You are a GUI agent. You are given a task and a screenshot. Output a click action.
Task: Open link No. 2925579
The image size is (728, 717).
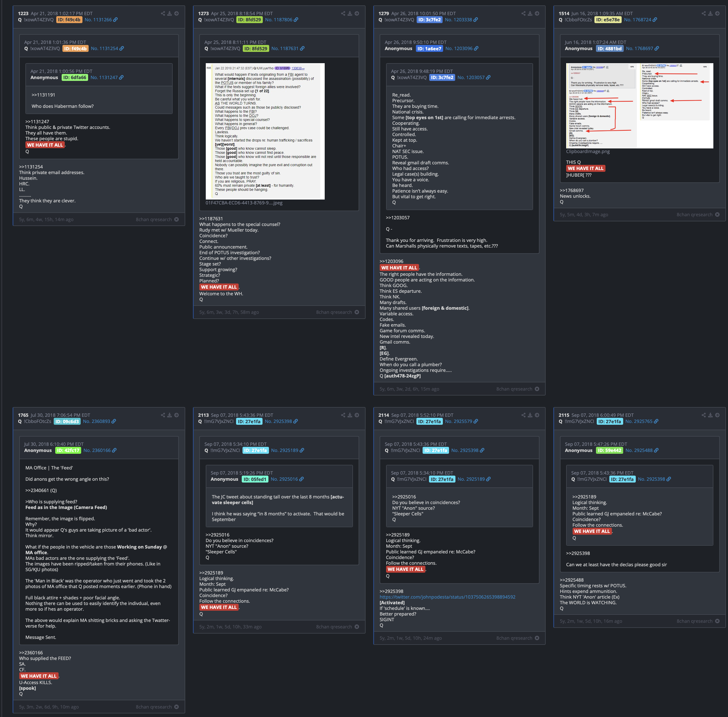461,421
